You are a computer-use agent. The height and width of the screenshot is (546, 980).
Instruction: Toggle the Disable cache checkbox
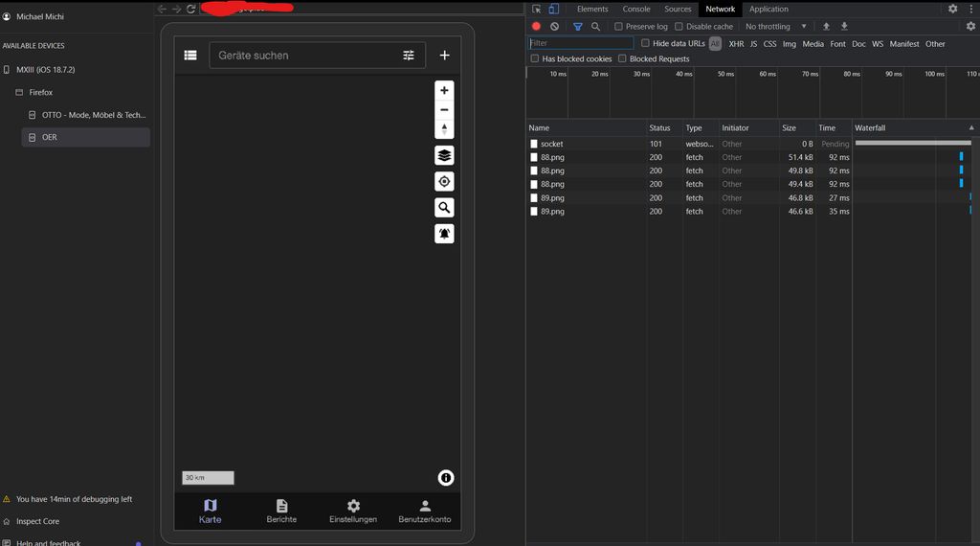(x=679, y=27)
